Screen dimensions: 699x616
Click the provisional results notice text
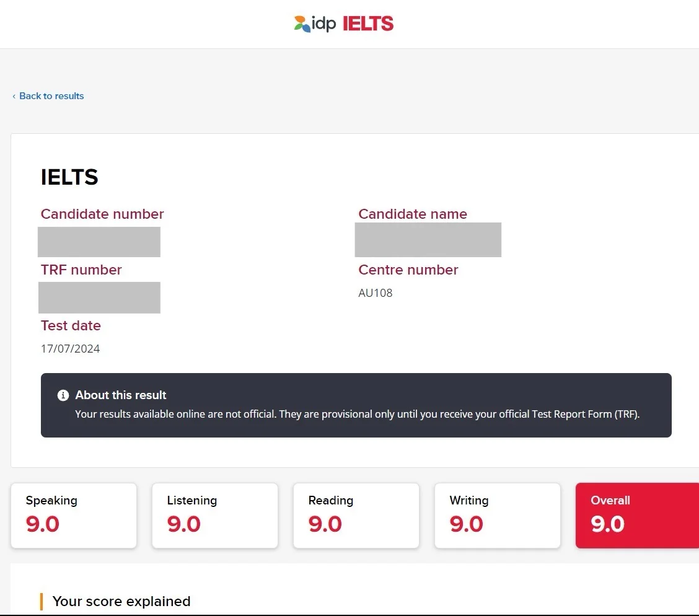click(357, 414)
